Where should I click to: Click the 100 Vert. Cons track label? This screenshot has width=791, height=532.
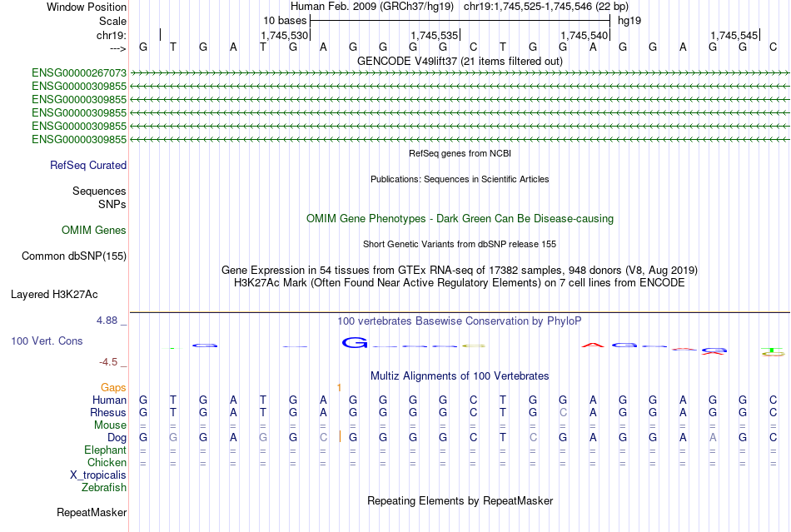pos(47,341)
